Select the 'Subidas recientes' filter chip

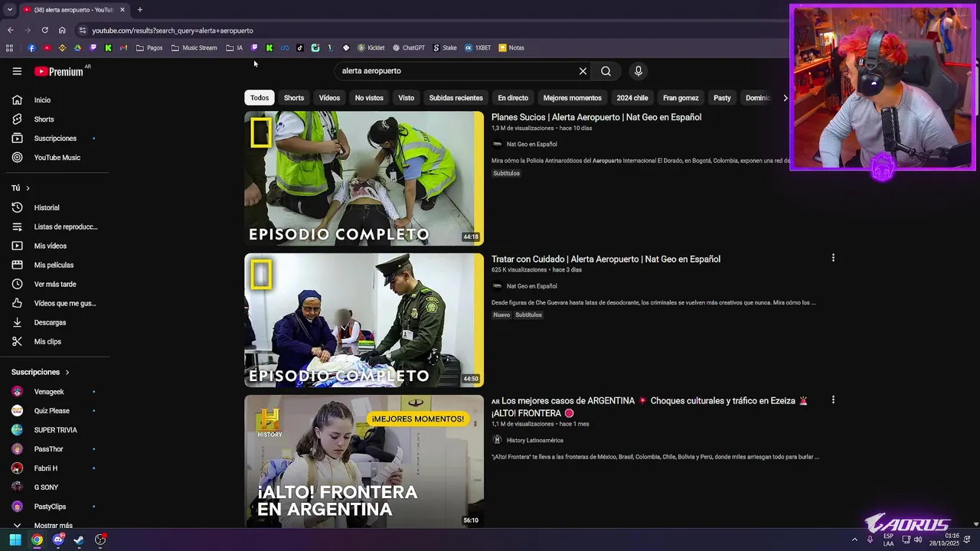[456, 98]
